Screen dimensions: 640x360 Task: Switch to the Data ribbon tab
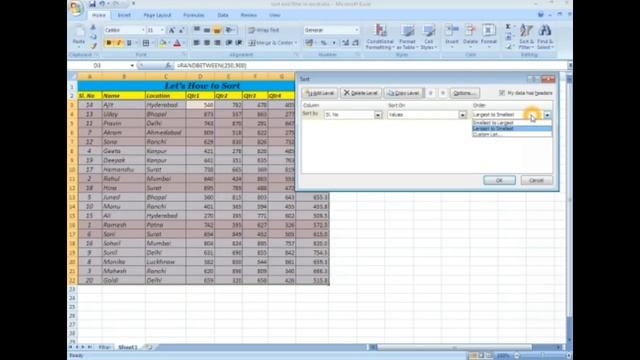pyautogui.click(x=223, y=15)
